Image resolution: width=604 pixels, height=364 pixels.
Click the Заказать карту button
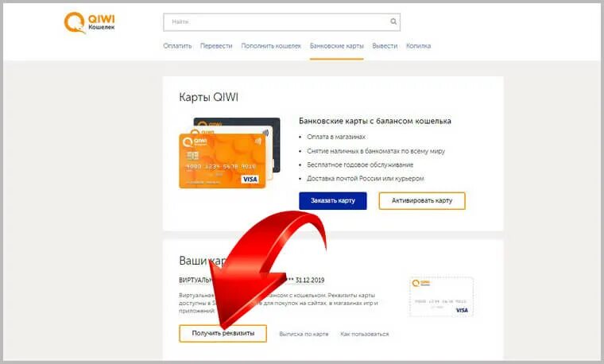[333, 201]
